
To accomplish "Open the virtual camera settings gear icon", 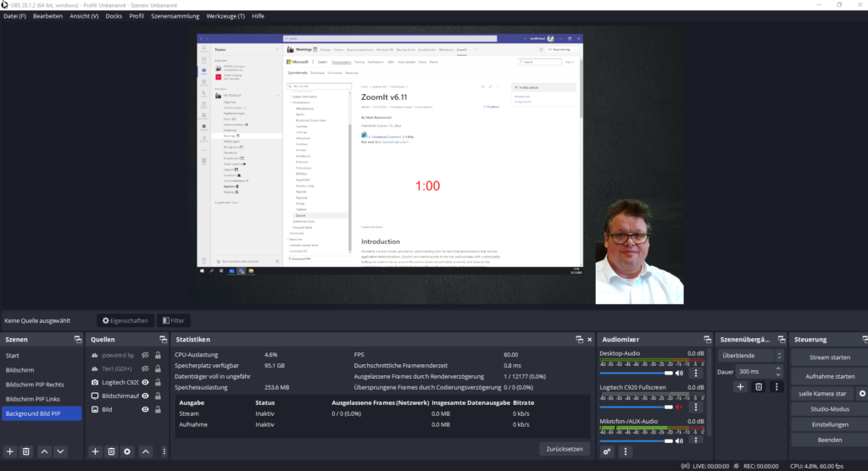I will 862,394.
